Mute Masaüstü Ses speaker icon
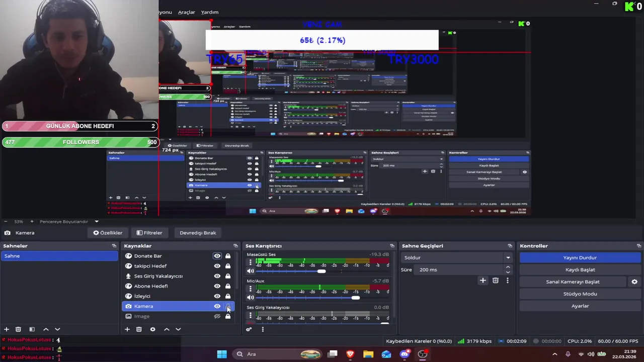The width and height of the screenshot is (644, 362). pos(251,271)
